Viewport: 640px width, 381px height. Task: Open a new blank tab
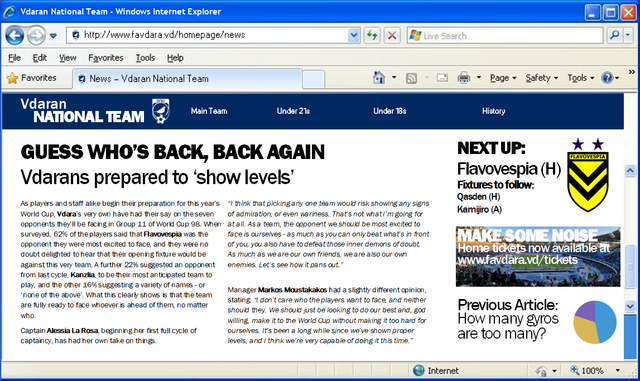pos(313,80)
